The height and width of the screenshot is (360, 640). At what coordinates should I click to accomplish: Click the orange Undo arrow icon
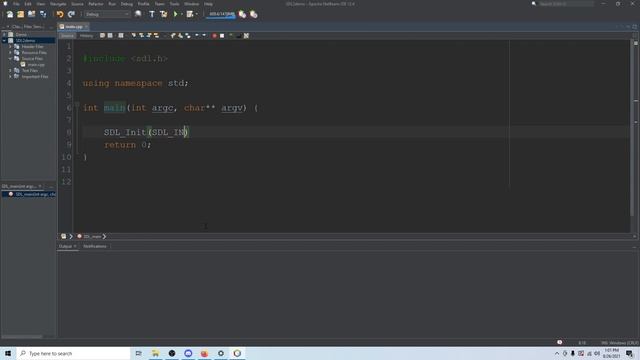60,14
